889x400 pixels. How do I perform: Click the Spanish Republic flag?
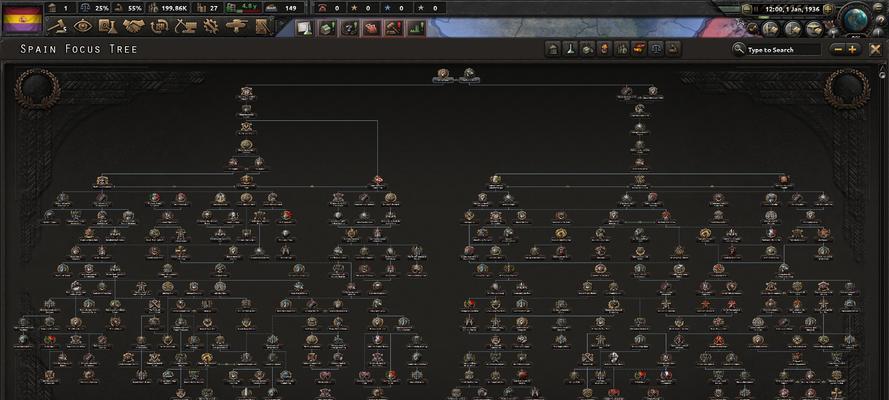(x=23, y=20)
